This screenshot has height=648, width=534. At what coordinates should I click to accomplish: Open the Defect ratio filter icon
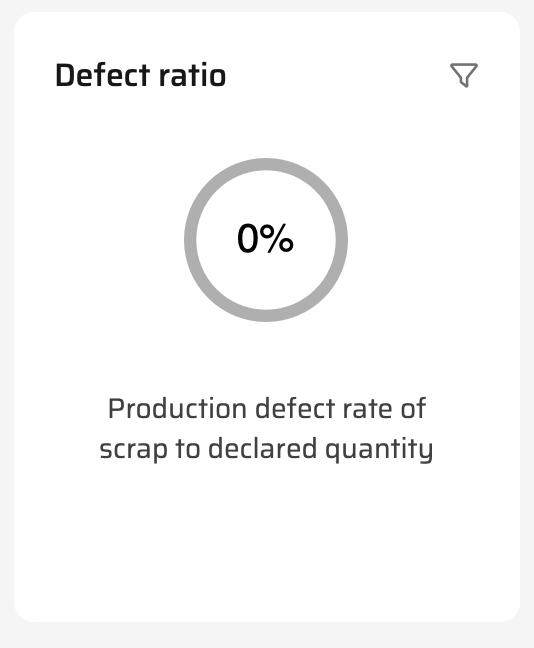[464, 75]
